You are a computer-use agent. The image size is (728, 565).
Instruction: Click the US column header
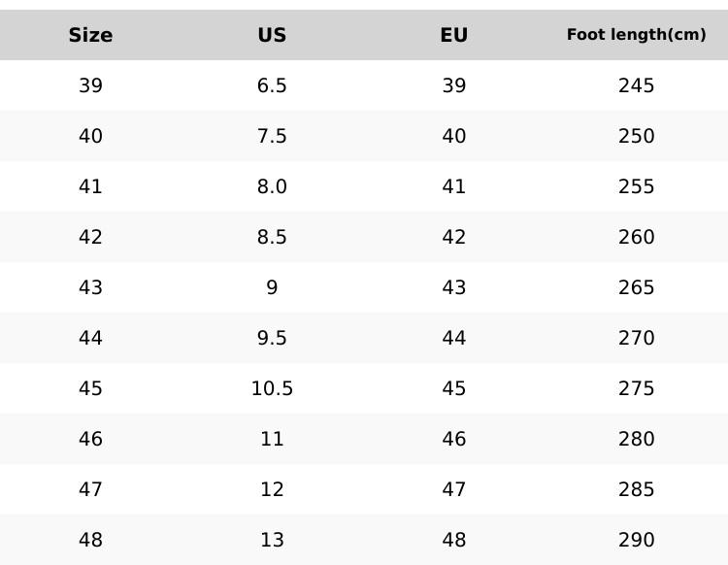pos(272,35)
